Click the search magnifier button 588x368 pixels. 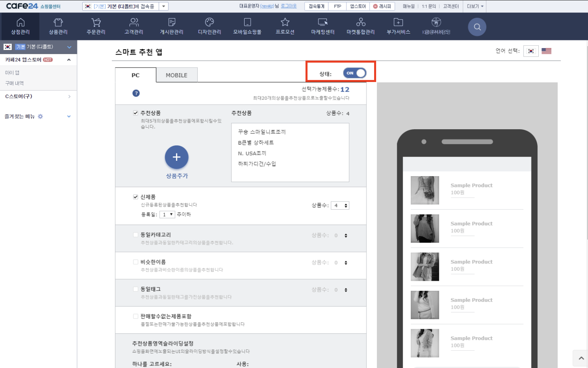(477, 27)
